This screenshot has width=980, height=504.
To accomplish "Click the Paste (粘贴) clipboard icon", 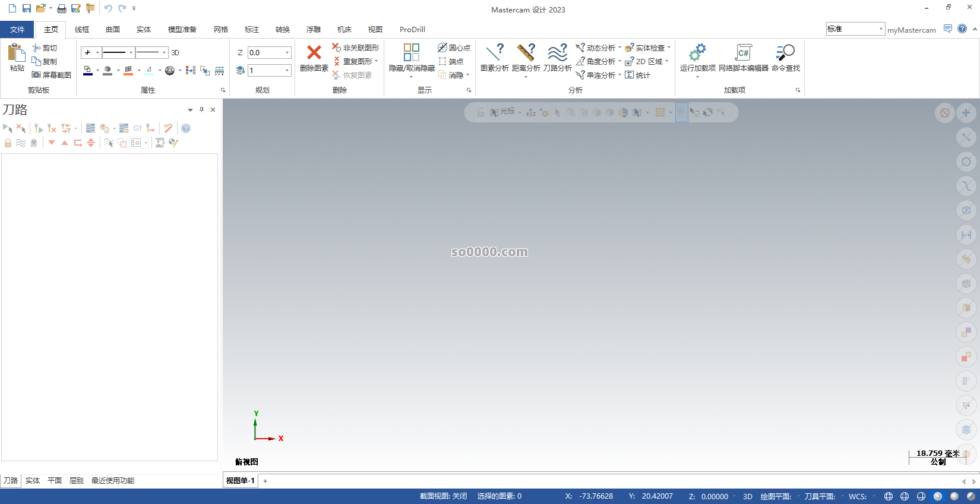I will [17, 53].
